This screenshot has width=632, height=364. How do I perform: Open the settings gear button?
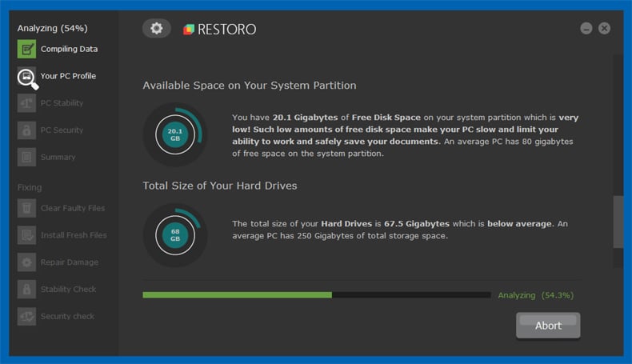tap(156, 28)
